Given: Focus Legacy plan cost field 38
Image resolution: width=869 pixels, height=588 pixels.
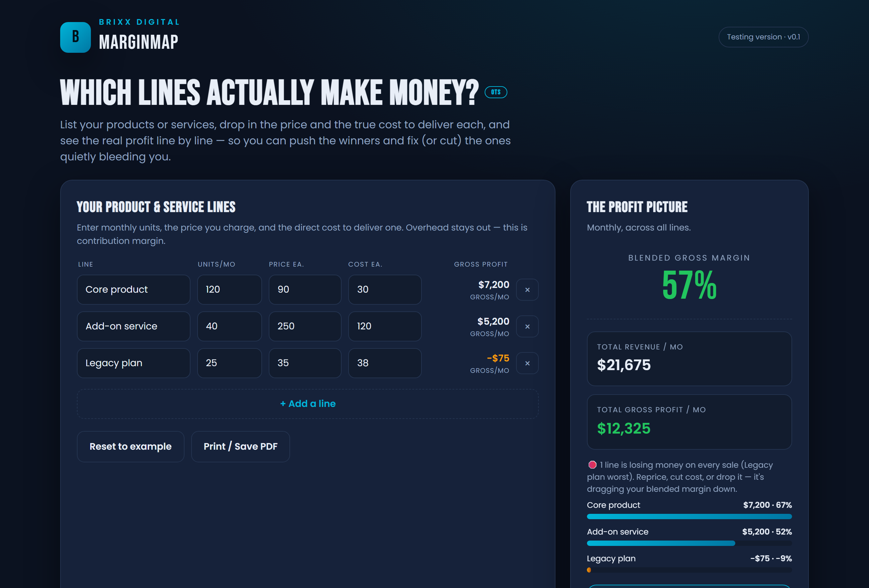Looking at the screenshot, I should 385,363.
